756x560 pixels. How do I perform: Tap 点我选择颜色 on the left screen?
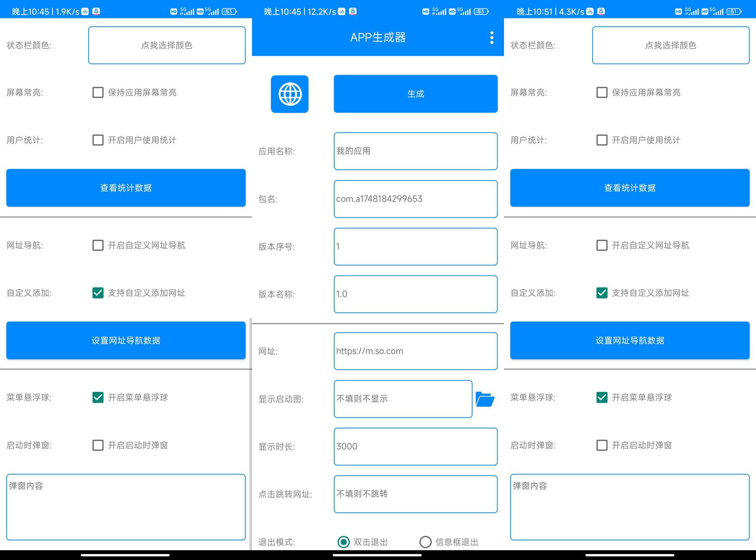pos(167,45)
